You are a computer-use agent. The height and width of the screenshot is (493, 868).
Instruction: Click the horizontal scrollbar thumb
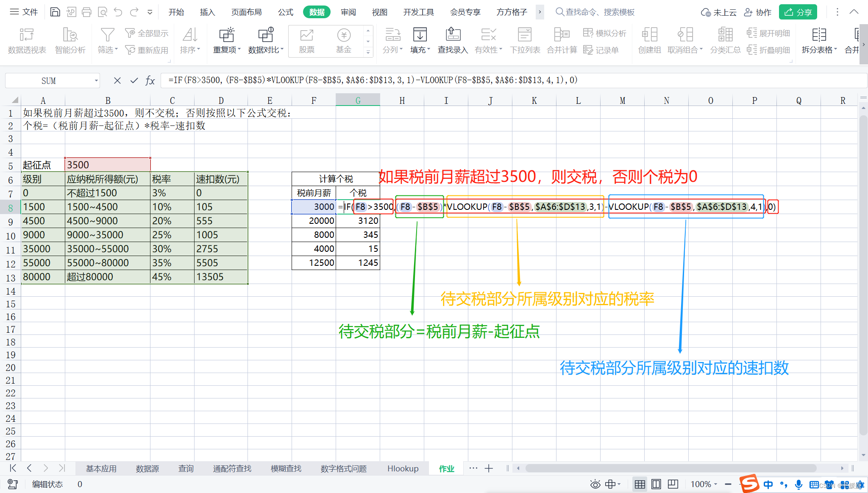671,468
